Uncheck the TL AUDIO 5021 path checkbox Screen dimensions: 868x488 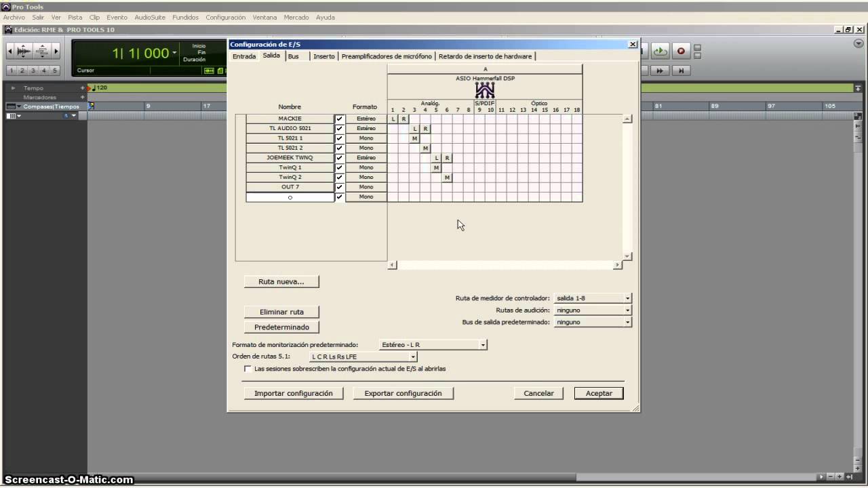pos(340,128)
